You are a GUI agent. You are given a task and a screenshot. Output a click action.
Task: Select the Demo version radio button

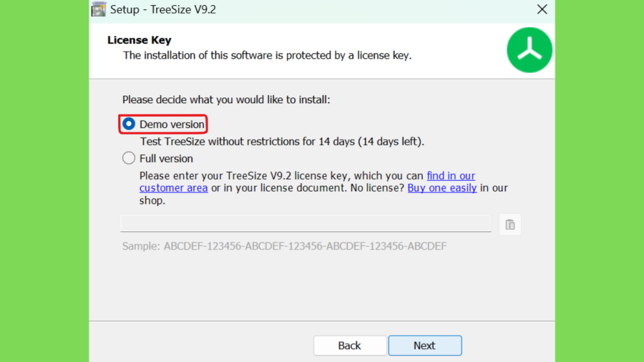point(128,124)
